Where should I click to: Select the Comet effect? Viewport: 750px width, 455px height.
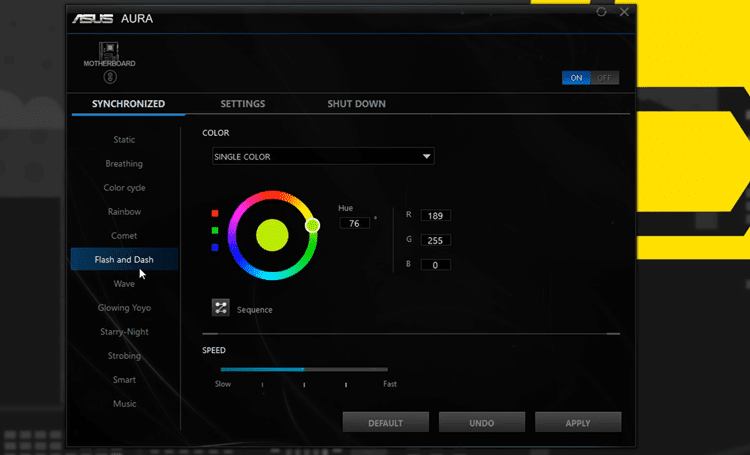pos(124,235)
